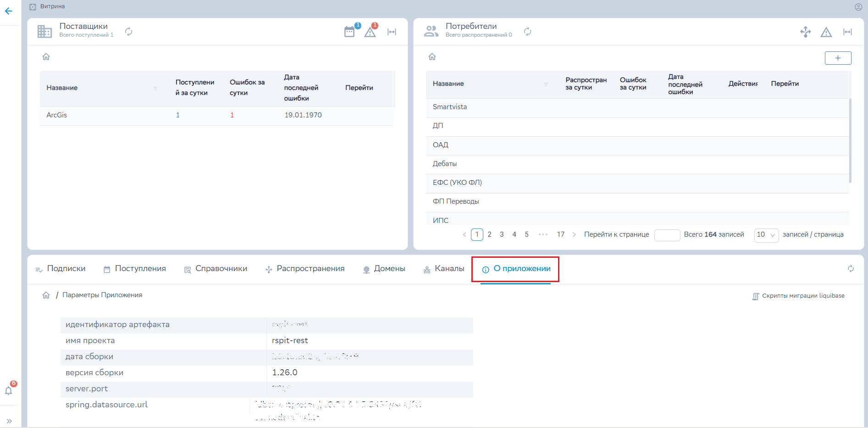
Task: Switch to the Справочники tab
Action: (216, 269)
